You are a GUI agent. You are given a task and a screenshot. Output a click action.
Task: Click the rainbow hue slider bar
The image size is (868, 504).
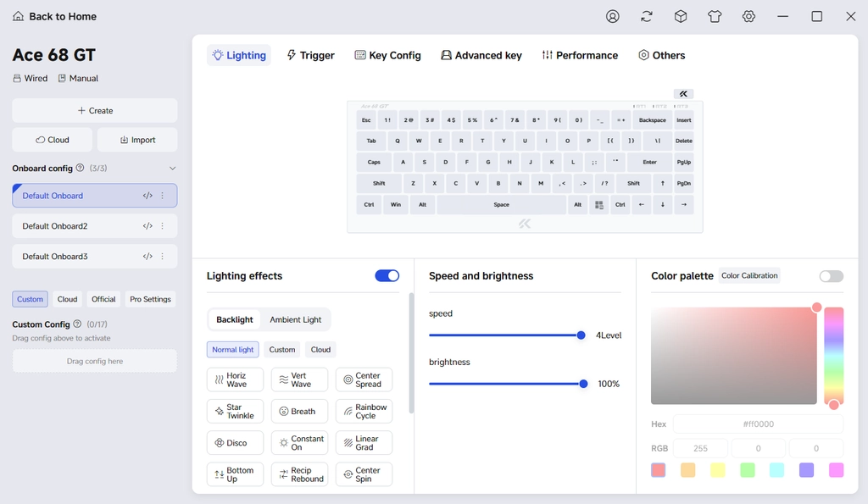click(x=834, y=356)
